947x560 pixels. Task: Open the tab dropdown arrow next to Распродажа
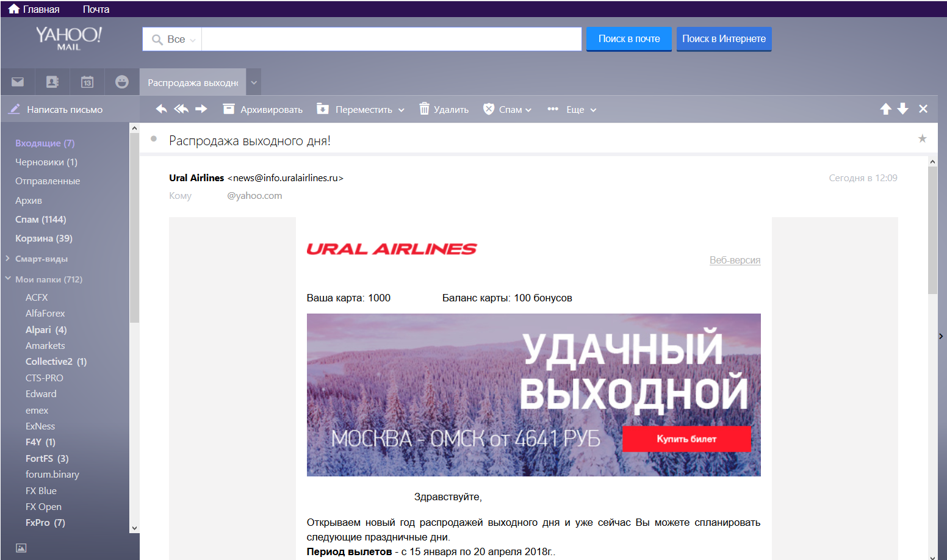point(254,82)
